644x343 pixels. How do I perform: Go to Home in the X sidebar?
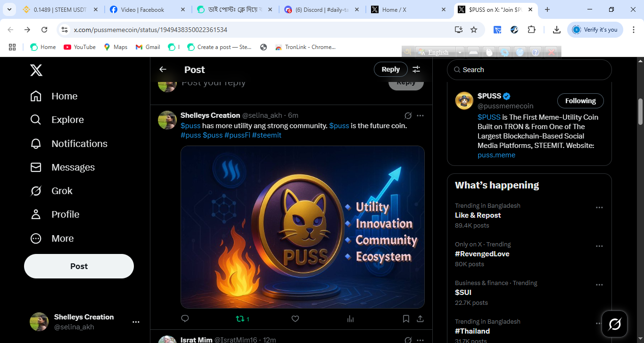(x=54, y=96)
